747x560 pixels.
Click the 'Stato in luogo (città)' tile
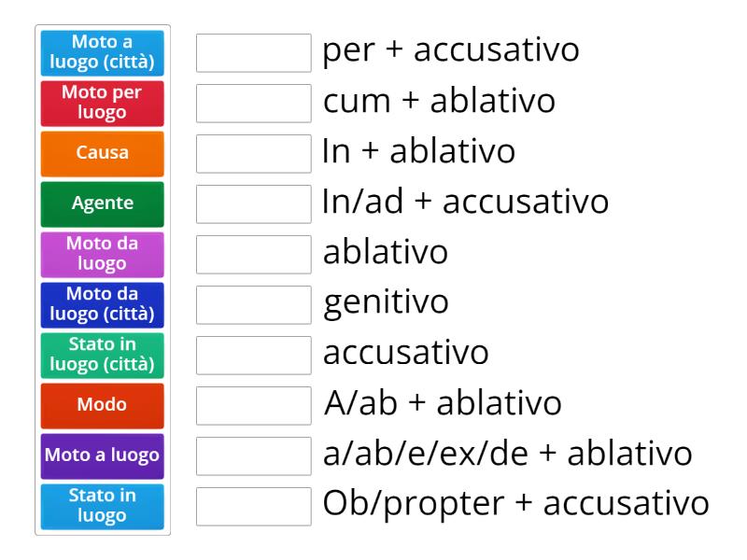[102, 356]
